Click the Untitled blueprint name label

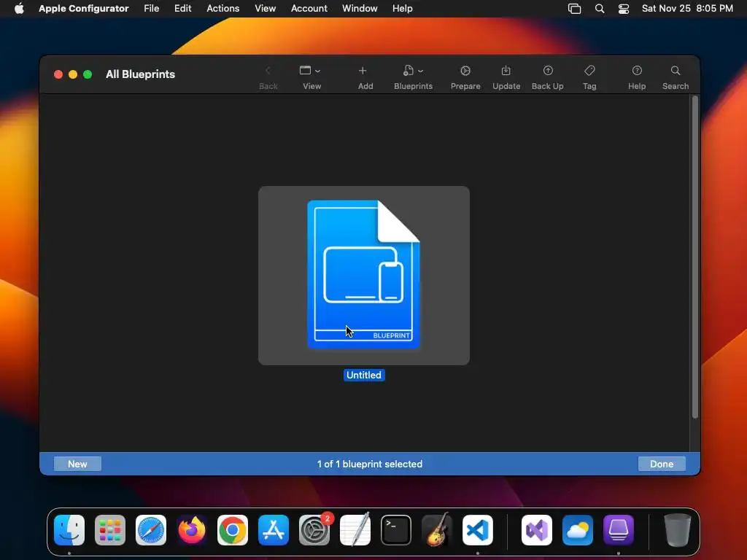(364, 376)
